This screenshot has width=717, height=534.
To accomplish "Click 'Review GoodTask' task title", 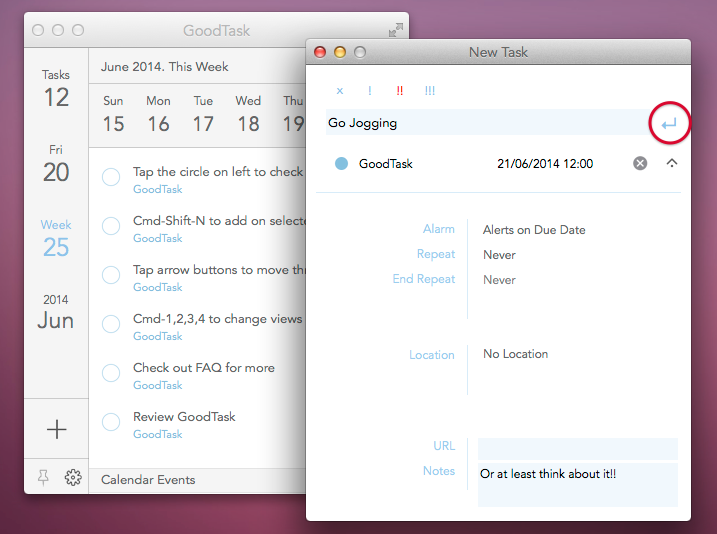I will pyautogui.click(x=184, y=417).
